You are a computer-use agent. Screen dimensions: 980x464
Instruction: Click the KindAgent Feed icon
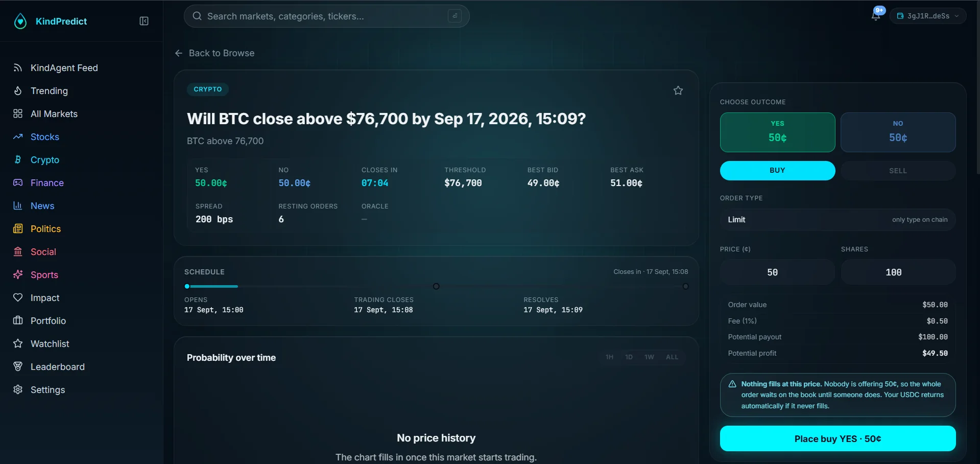pyautogui.click(x=18, y=68)
